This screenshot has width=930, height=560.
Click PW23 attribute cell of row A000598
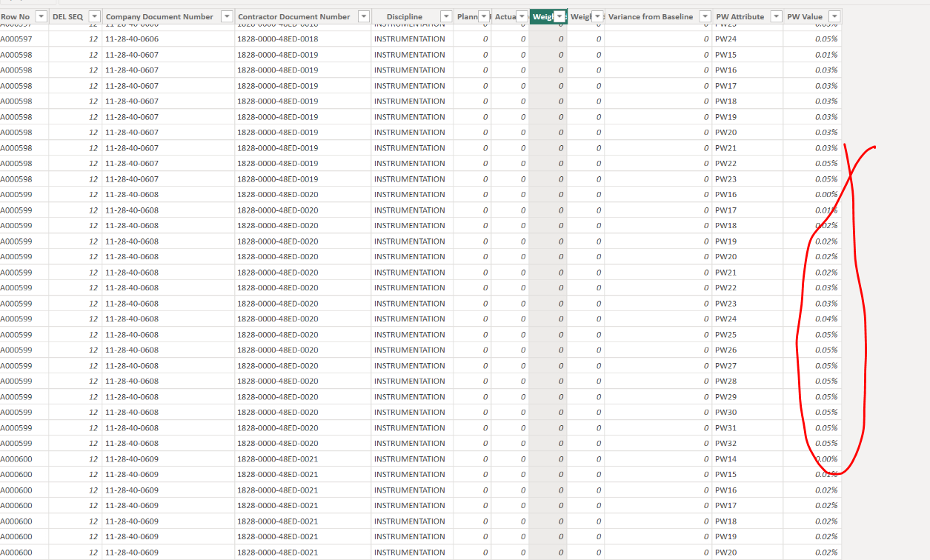coord(748,179)
